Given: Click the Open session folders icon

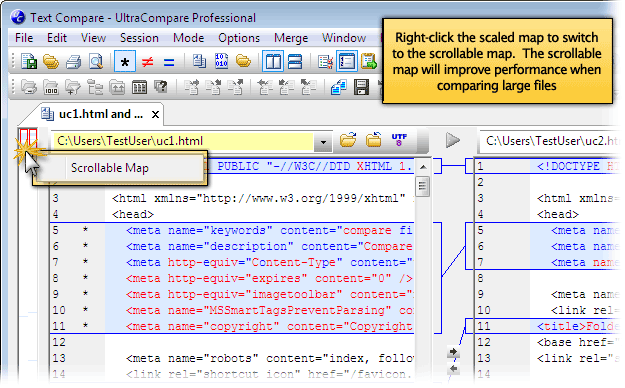Looking at the screenshot, I should pyautogui.click(x=51, y=62).
